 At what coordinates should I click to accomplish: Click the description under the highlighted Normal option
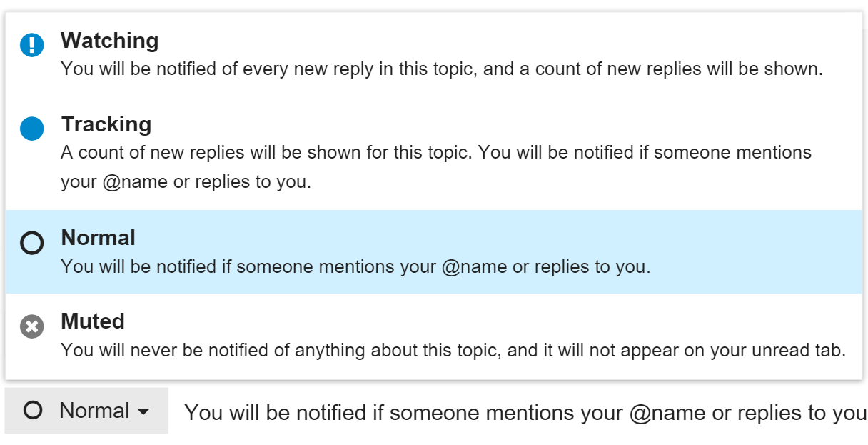point(355,266)
